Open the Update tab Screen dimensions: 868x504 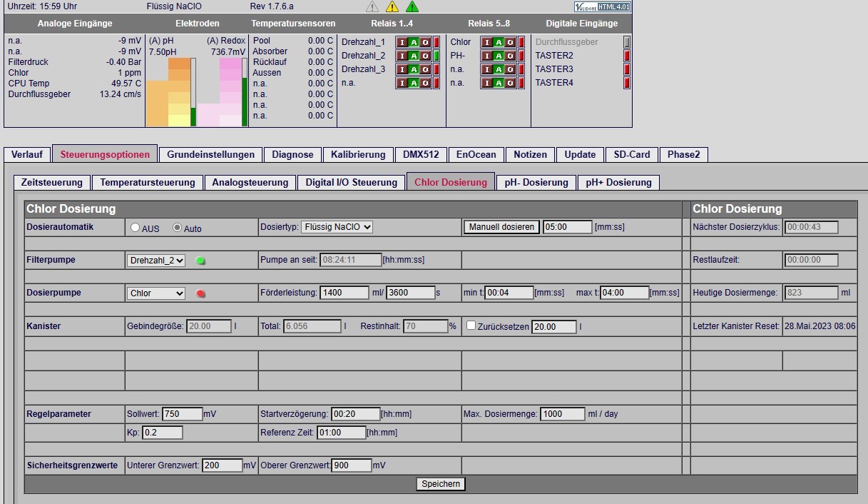pos(580,154)
